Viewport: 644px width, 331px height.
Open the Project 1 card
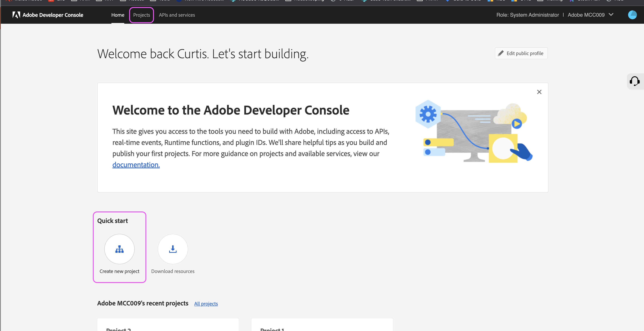[322, 325]
